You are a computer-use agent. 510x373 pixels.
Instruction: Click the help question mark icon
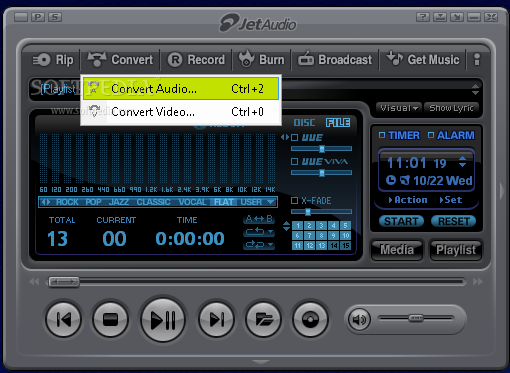(423, 17)
